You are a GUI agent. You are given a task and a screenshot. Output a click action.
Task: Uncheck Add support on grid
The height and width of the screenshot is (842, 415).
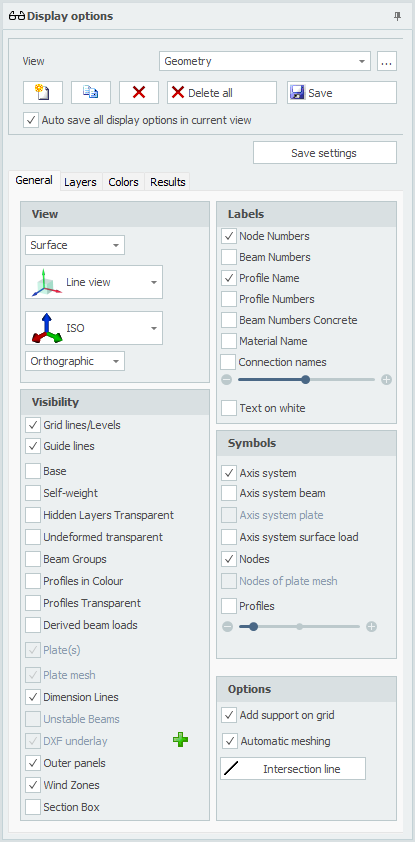tap(229, 715)
